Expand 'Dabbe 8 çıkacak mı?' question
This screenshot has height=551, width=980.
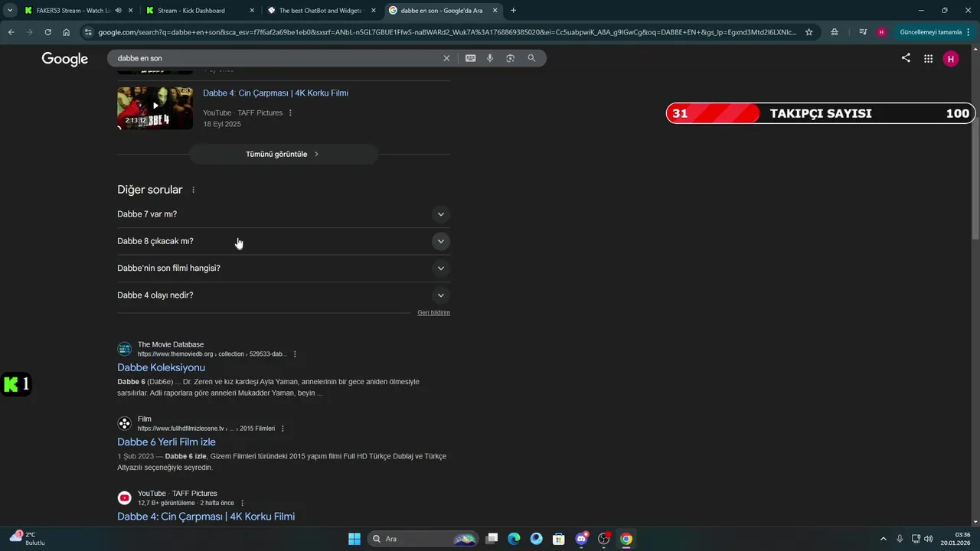(283, 241)
